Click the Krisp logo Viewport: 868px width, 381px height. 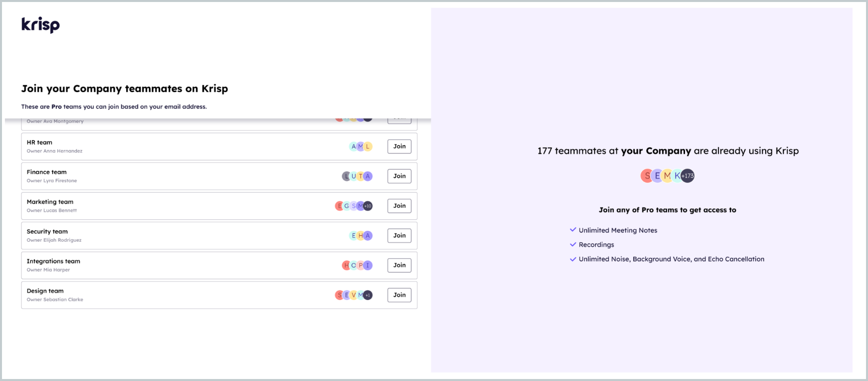(x=41, y=25)
